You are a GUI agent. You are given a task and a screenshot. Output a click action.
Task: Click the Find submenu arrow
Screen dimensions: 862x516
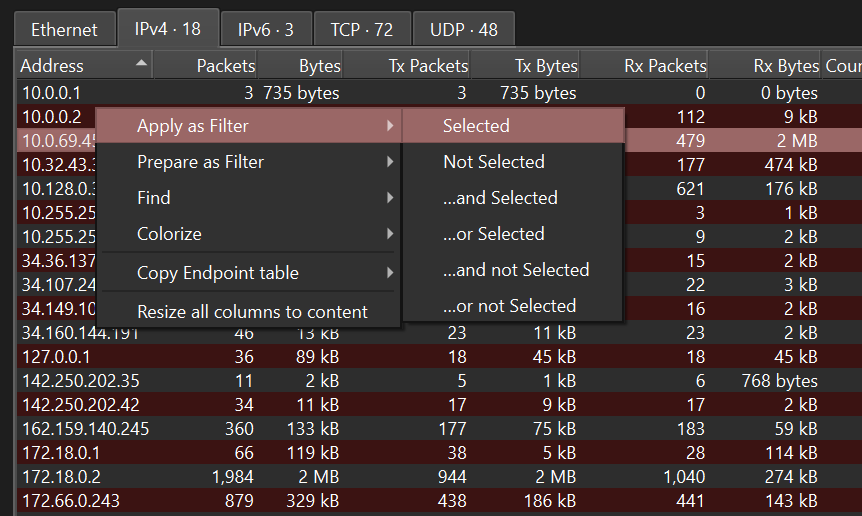pyautogui.click(x=390, y=198)
